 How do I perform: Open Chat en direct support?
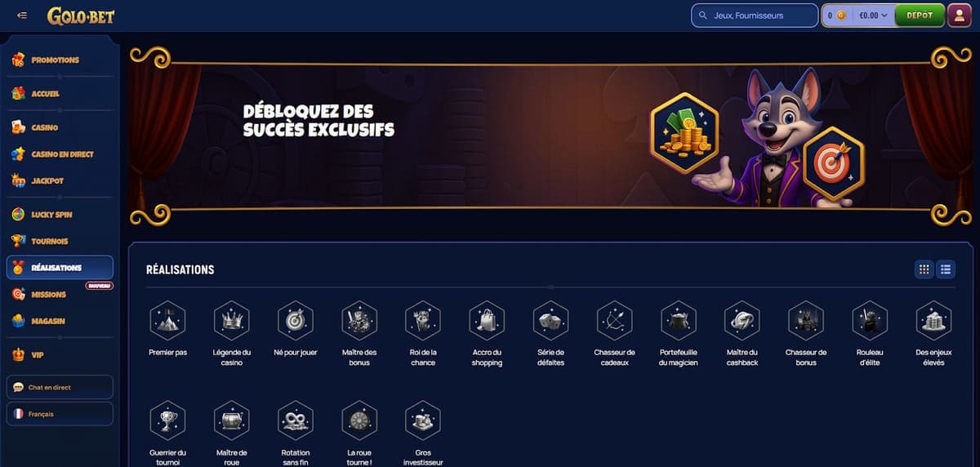coord(60,387)
